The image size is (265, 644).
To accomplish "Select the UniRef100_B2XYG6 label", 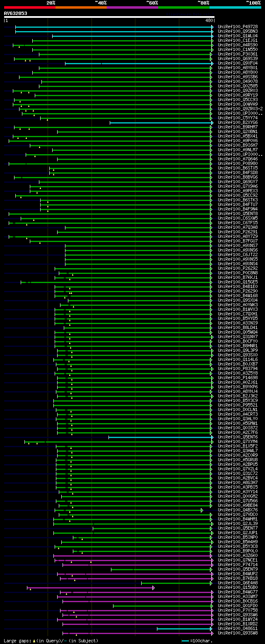I will click(x=238, y=123).
